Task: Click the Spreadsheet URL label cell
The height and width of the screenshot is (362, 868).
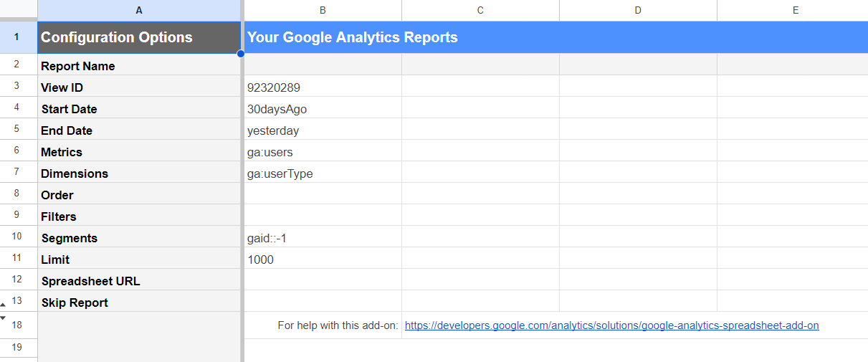Action: 139,281
